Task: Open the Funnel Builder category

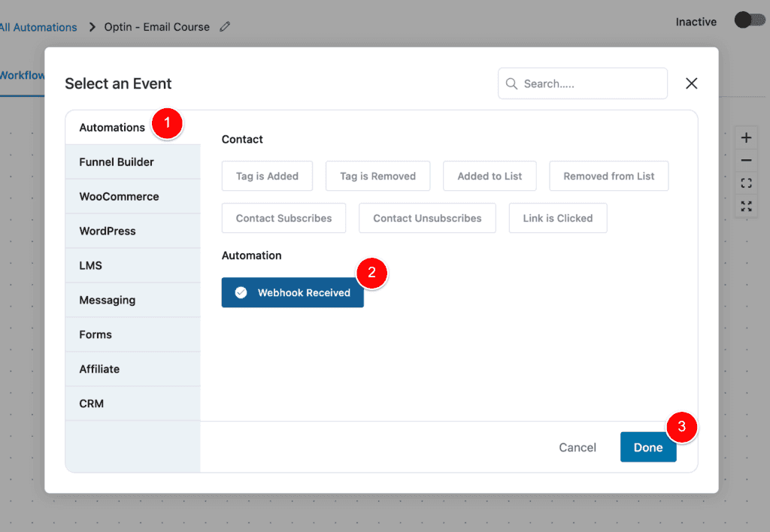Action: point(115,162)
